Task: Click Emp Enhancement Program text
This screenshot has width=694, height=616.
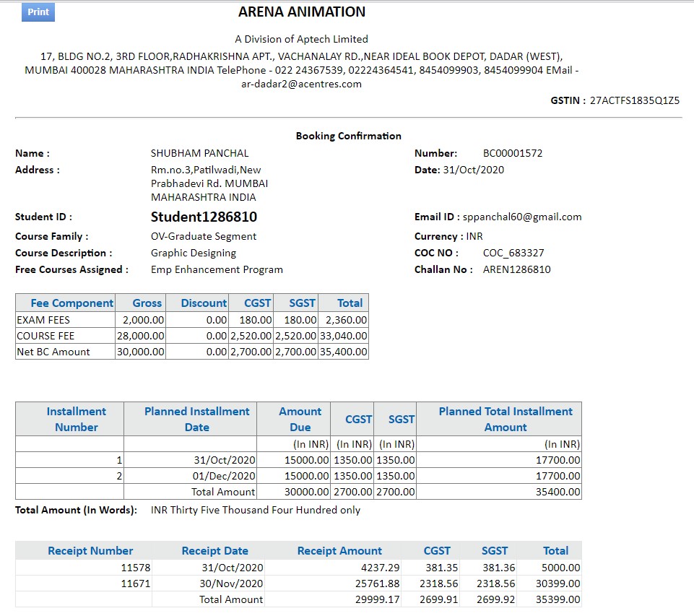Action: (x=217, y=270)
